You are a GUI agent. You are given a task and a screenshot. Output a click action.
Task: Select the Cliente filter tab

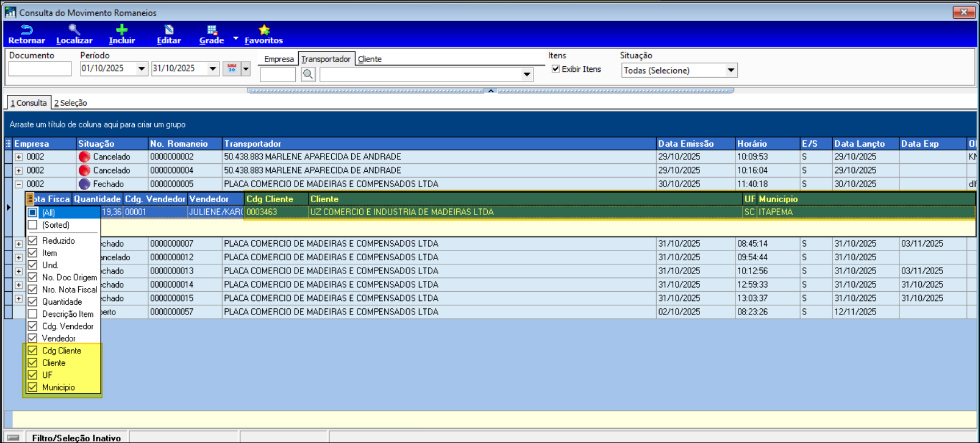[x=369, y=59]
